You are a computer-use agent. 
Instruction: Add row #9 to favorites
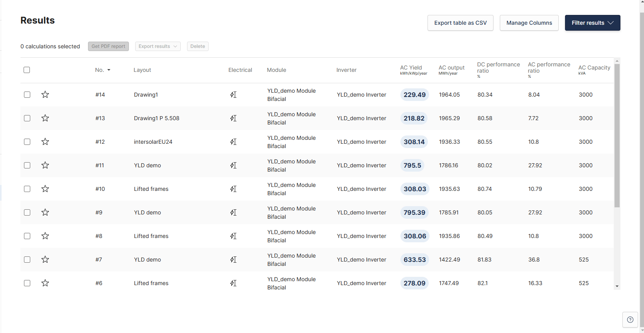tap(45, 212)
